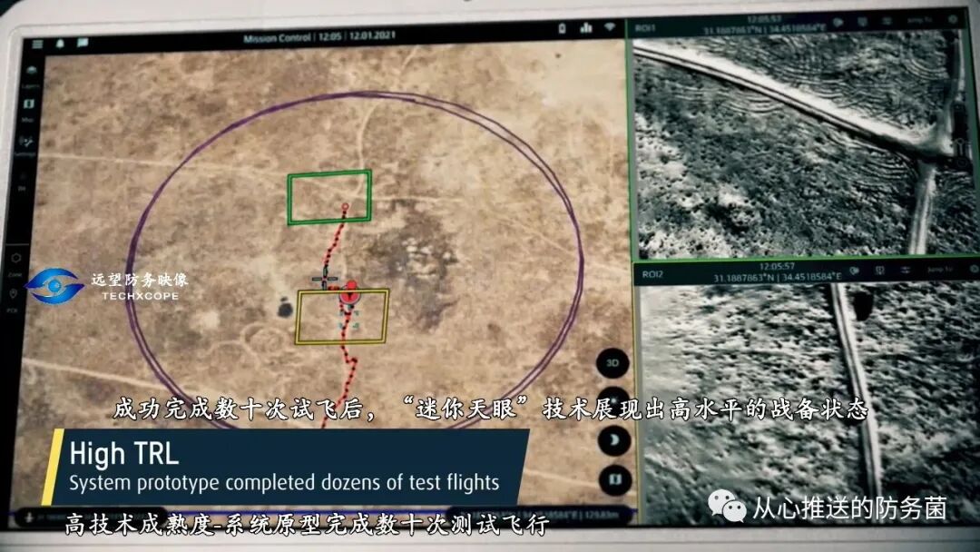Click the second icon in the ROI1 header
This screenshot has height=552, width=980.
pyautogui.click(x=863, y=22)
